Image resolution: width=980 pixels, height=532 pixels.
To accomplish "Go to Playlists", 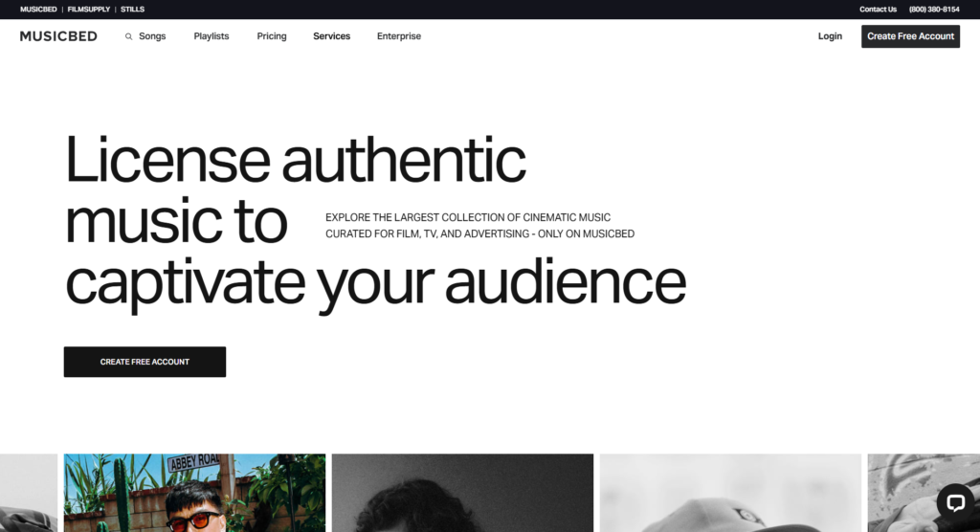I will pyautogui.click(x=212, y=36).
